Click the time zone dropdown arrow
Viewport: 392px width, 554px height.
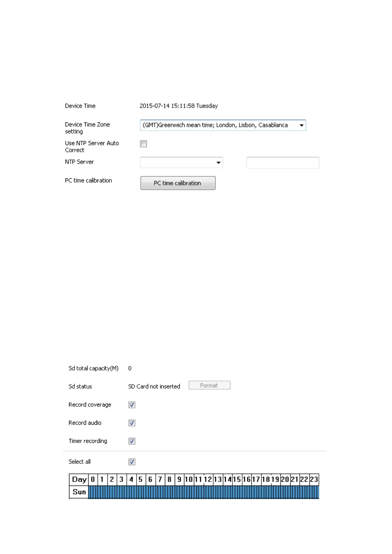pyautogui.click(x=301, y=125)
